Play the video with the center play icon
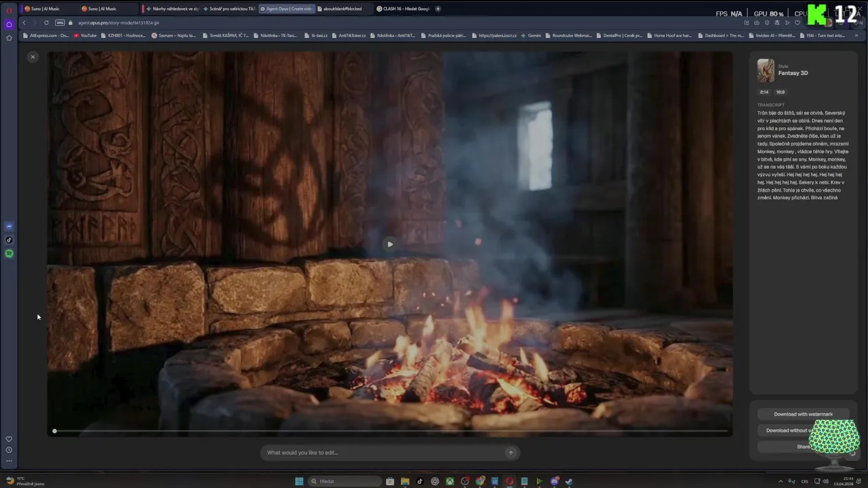This screenshot has height=488, width=868. [390, 244]
